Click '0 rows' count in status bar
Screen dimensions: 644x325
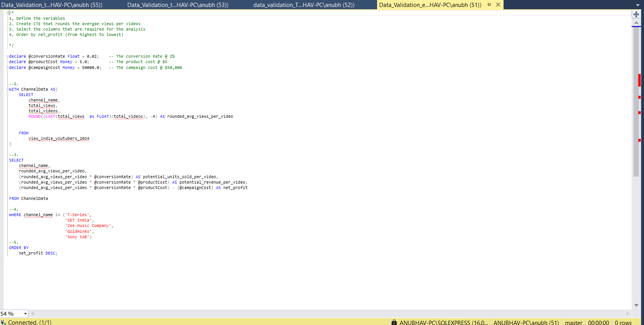[x=623, y=322]
